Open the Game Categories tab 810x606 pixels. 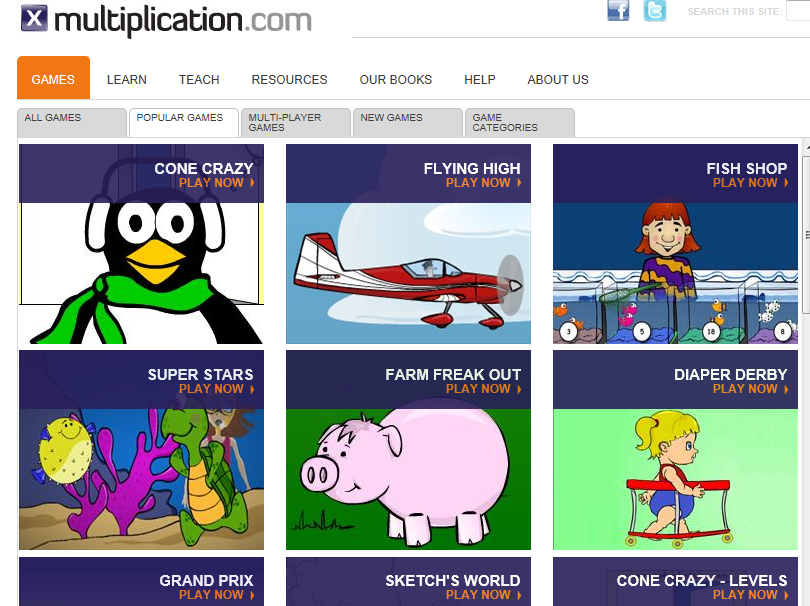(520, 122)
